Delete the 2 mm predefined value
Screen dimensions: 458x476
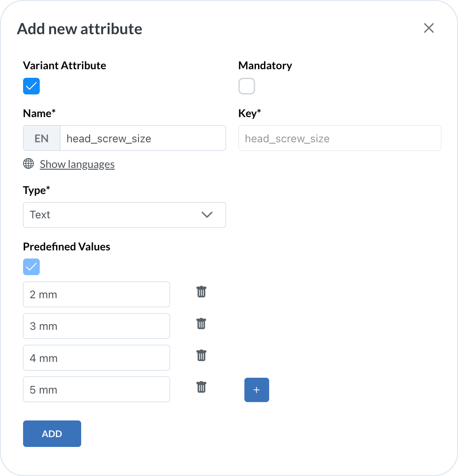(x=201, y=292)
